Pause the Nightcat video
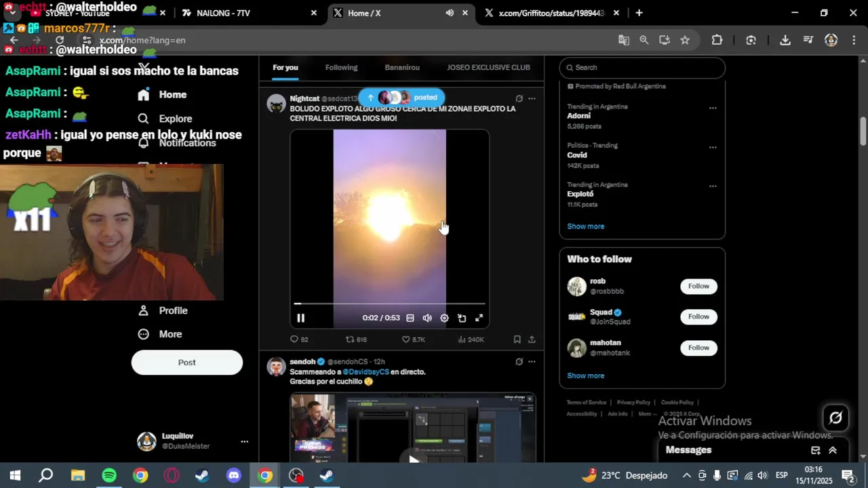Viewport: 868px width, 488px height. tap(300, 318)
